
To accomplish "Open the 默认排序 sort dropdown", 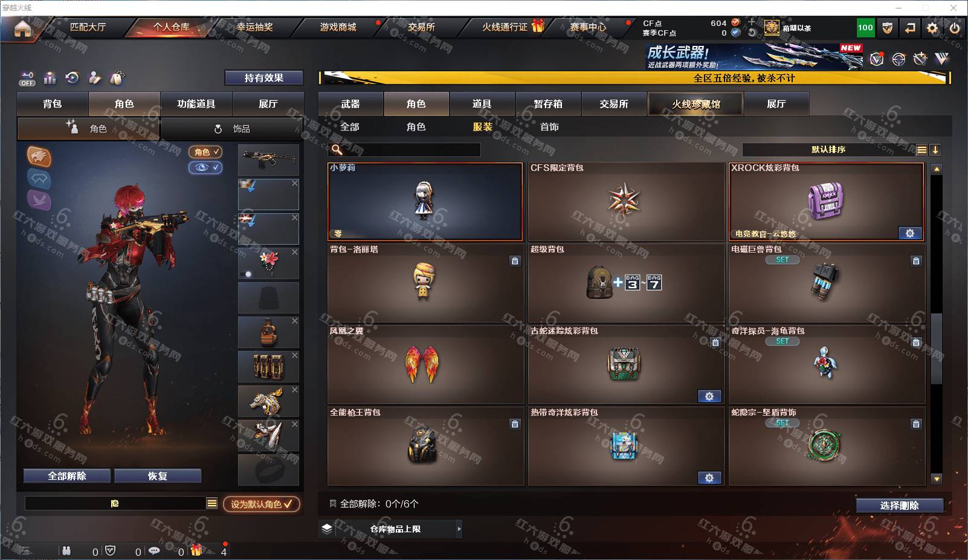I will click(829, 150).
